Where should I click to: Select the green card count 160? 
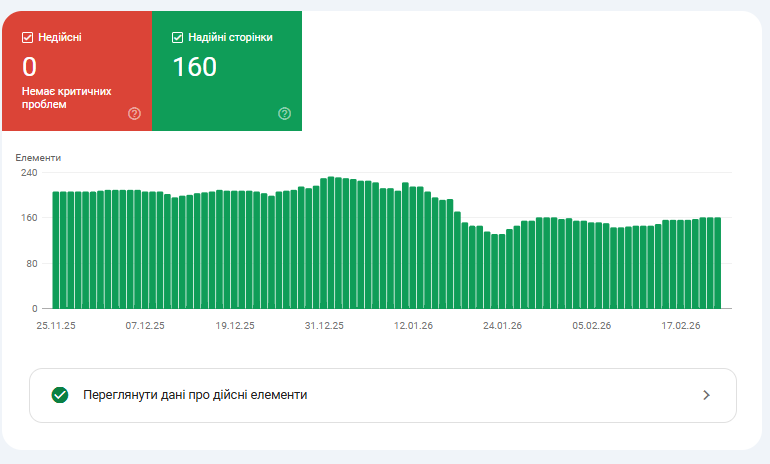pyautogui.click(x=195, y=67)
